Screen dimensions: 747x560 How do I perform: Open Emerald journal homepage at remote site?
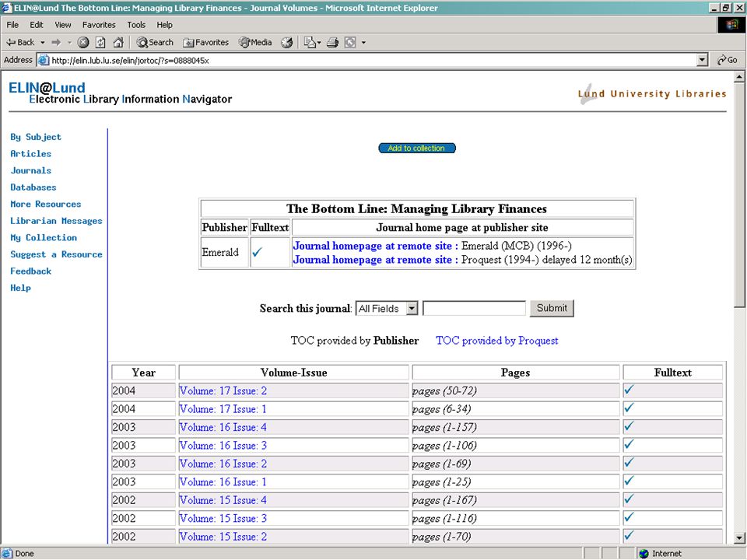(375, 246)
